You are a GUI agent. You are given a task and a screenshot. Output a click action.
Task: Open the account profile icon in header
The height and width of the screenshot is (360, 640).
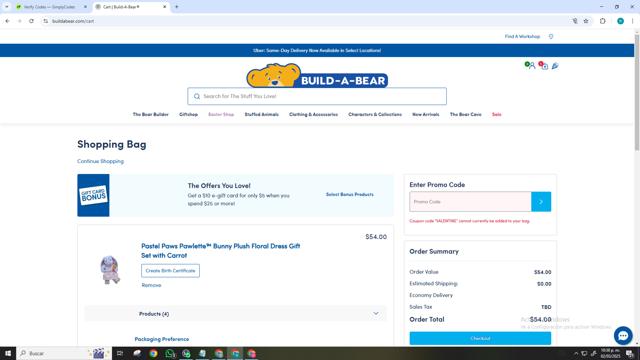pyautogui.click(x=531, y=65)
